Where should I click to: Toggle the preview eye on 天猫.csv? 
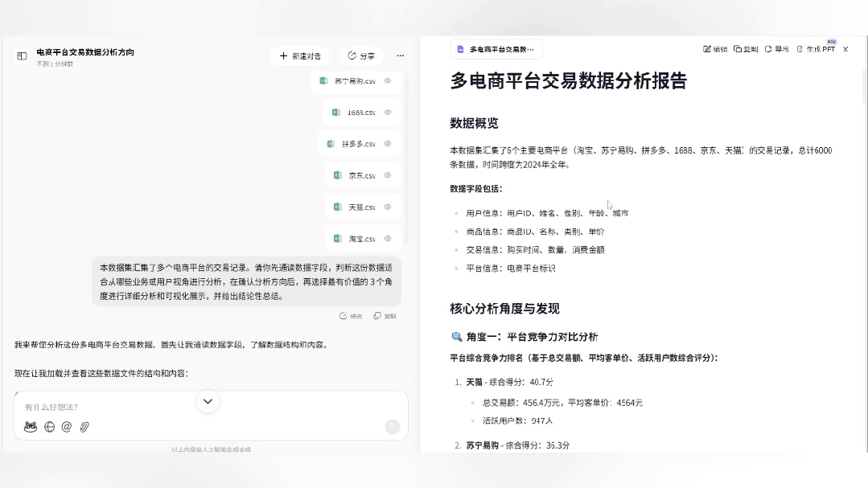pyautogui.click(x=387, y=207)
